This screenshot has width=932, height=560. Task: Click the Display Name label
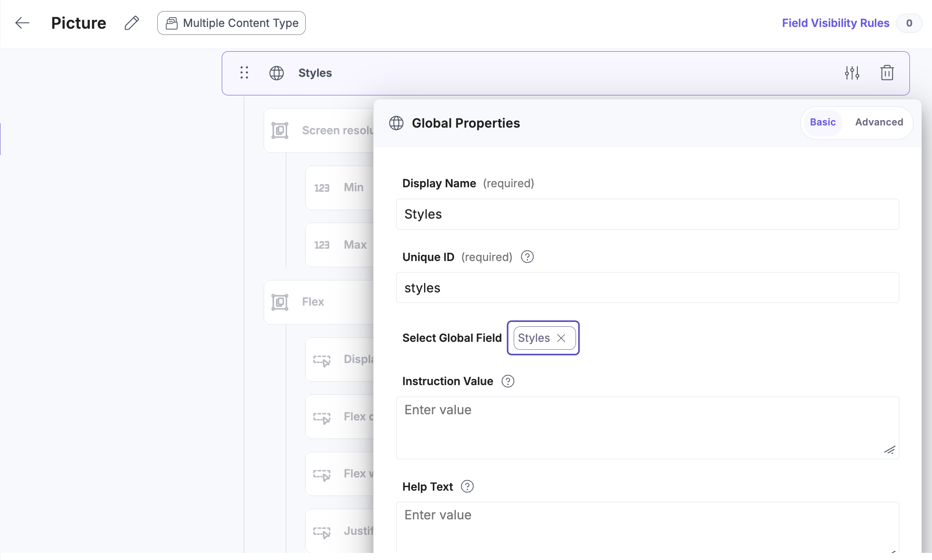[439, 183]
